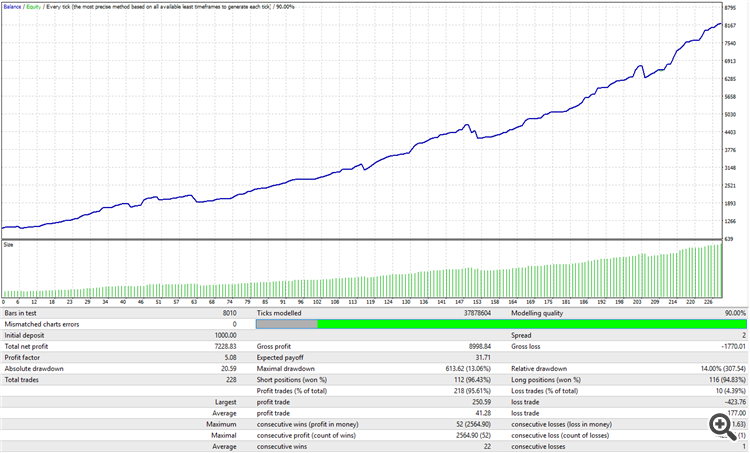The width and height of the screenshot is (750, 453).
Task: Click the 5030 y-axis label
Action: (x=730, y=115)
